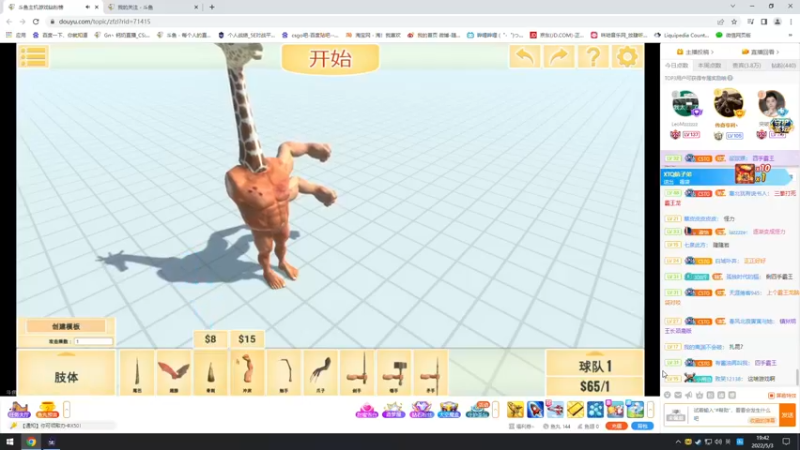The height and width of the screenshot is (450, 800).
Task: Select the sword hand part
Action: click(x=357, y=373)
